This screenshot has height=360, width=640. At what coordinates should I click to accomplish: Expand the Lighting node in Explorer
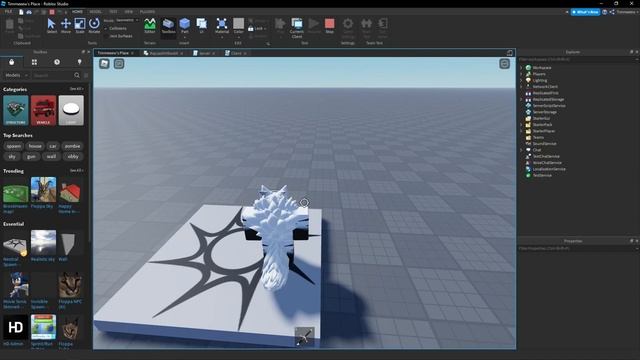[x=522, y=80]
